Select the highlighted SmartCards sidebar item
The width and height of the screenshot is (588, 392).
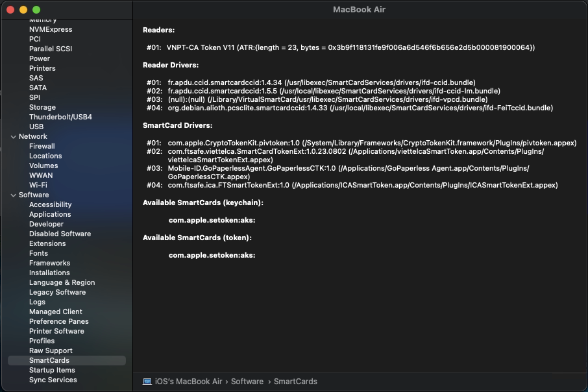point(67,360)
